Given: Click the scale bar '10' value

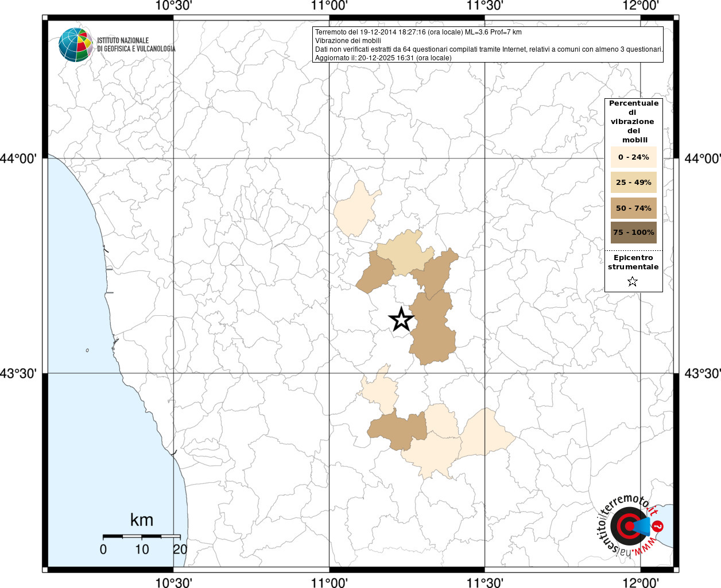Looking at the screenshot, I should [x=142, y=550].
